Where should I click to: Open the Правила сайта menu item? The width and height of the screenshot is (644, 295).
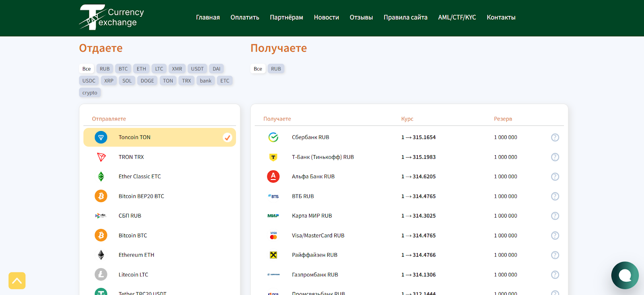(405, 17)
